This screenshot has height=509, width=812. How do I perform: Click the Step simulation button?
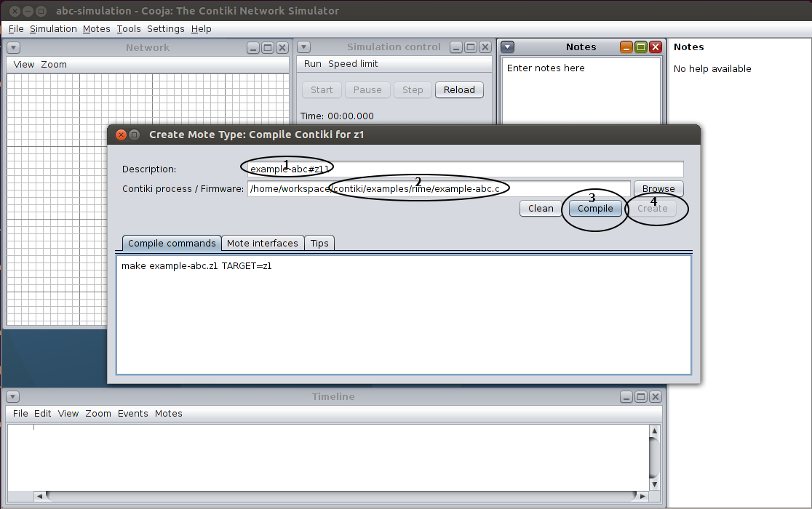[x=413, y=90]
